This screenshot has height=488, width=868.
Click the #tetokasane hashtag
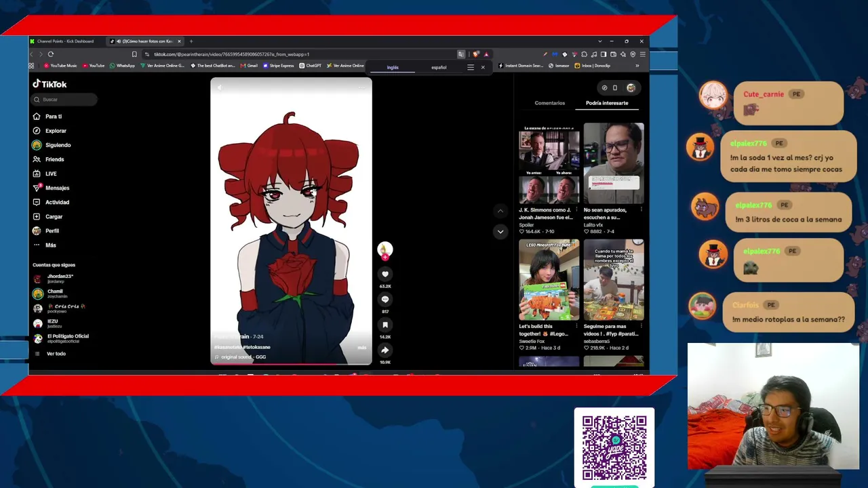(256, 347)
